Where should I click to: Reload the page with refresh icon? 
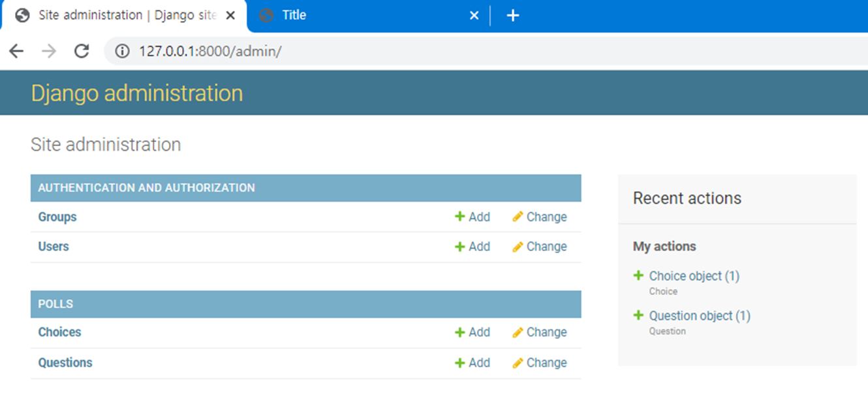click(82, 51)
